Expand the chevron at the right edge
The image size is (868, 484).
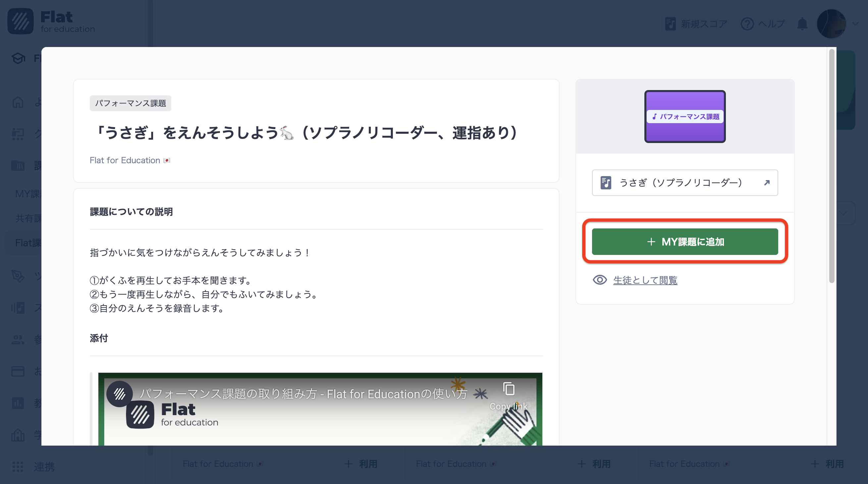click(x=844, y=213)
